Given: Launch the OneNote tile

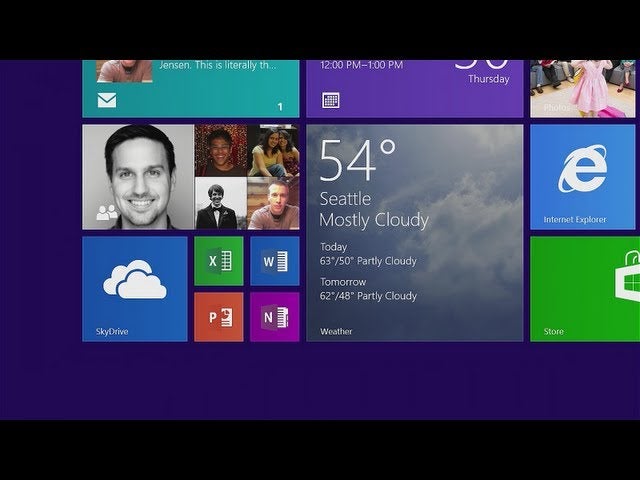Looking at the screenshot, I should click(274, 316).
